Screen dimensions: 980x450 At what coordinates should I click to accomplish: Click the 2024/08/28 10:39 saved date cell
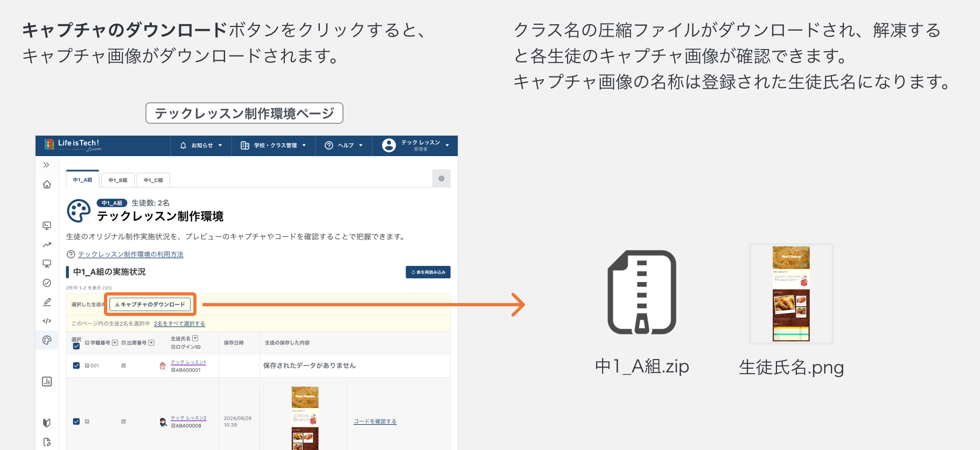tap(237, 421)
